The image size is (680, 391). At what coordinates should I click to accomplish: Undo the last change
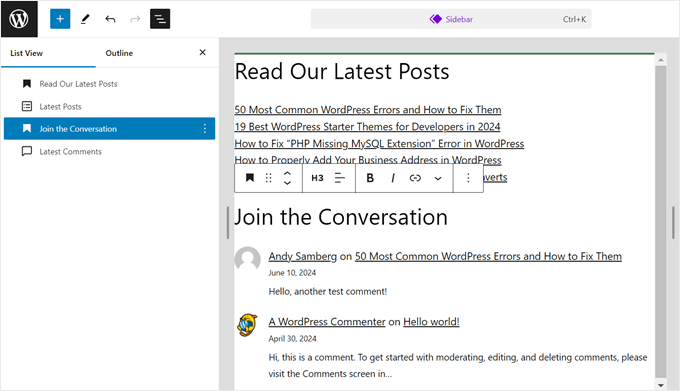click(110, 19)
